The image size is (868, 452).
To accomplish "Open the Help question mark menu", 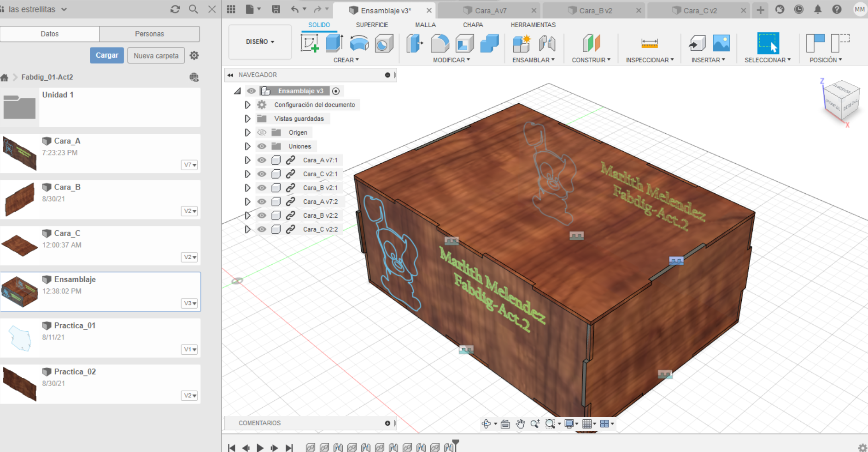I will 837,9.
